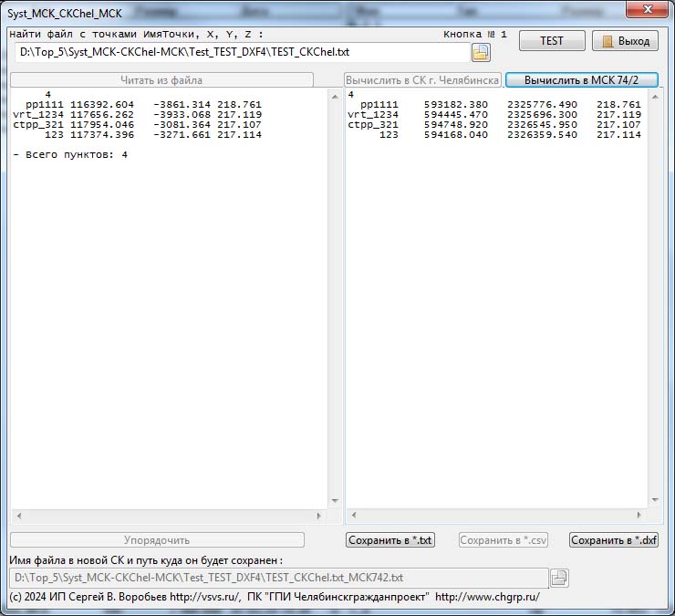Click Вычислить в МСК 74/2 button
The width and height of the screenshot is (675, 616).
click(x=581, y=80)
